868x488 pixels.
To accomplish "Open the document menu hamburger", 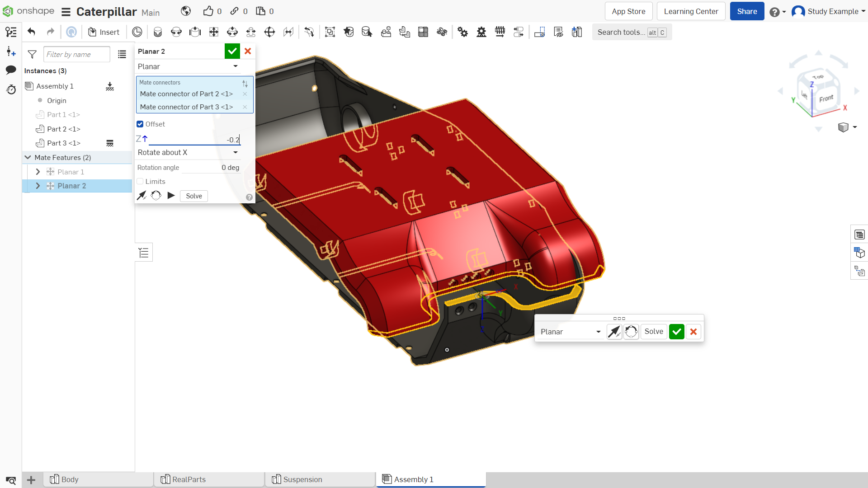I will point(66,12).
